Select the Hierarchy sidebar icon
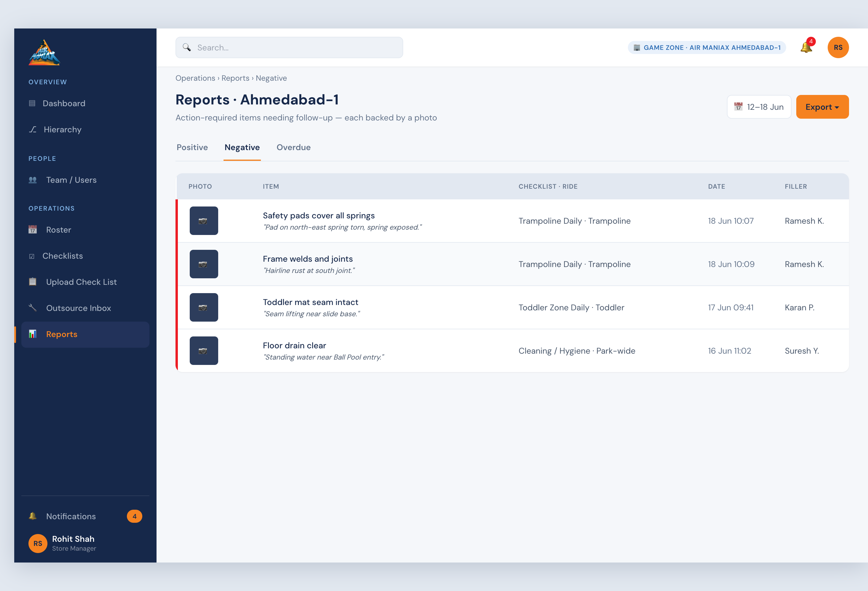The width and height of the screenshot is (868, 591). 33,130
